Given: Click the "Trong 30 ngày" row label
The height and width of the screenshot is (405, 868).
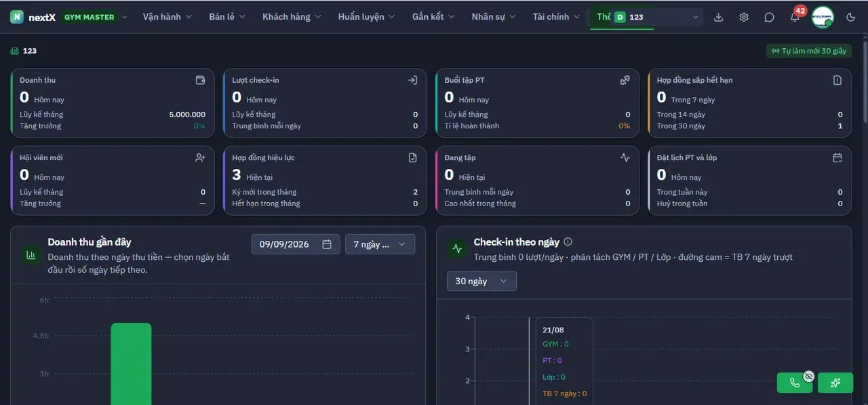Looking at the screenshot, I should point(681,126).
